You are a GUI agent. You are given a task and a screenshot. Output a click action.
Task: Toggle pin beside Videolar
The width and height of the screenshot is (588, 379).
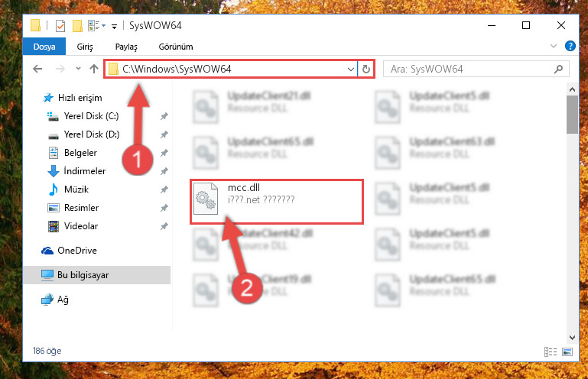coord(164,226)
